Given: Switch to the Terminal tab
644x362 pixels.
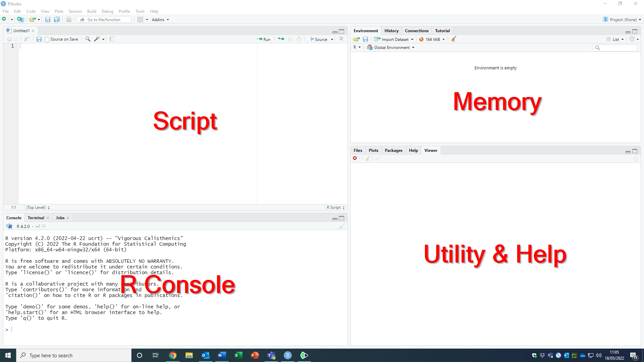Looking at the screenshot, I should (36, 218).
